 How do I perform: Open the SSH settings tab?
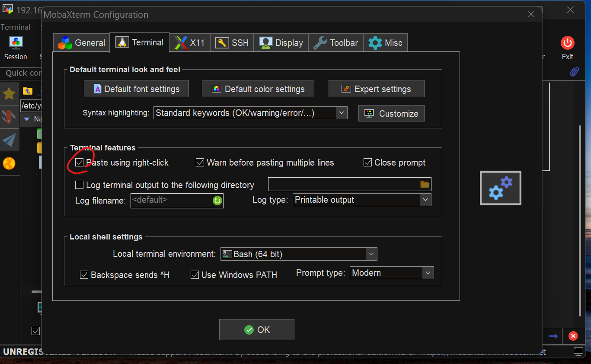point(232,43)
